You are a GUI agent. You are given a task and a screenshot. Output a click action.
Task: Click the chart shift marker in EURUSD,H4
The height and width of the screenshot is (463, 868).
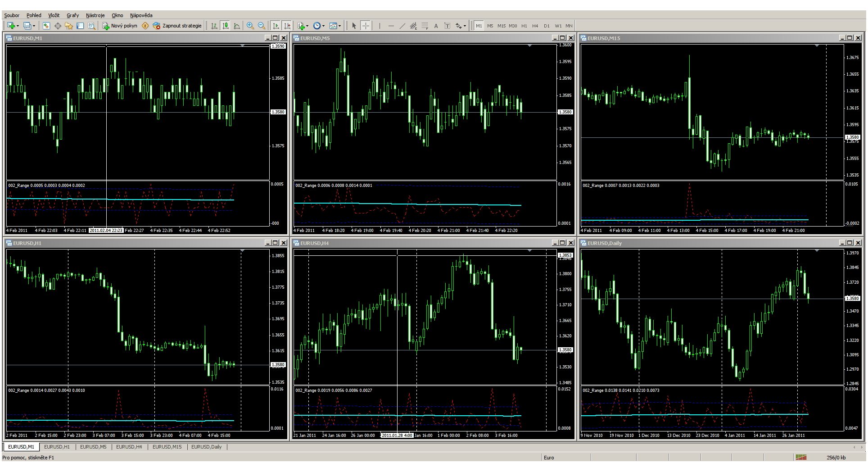[x=530, y=251]
